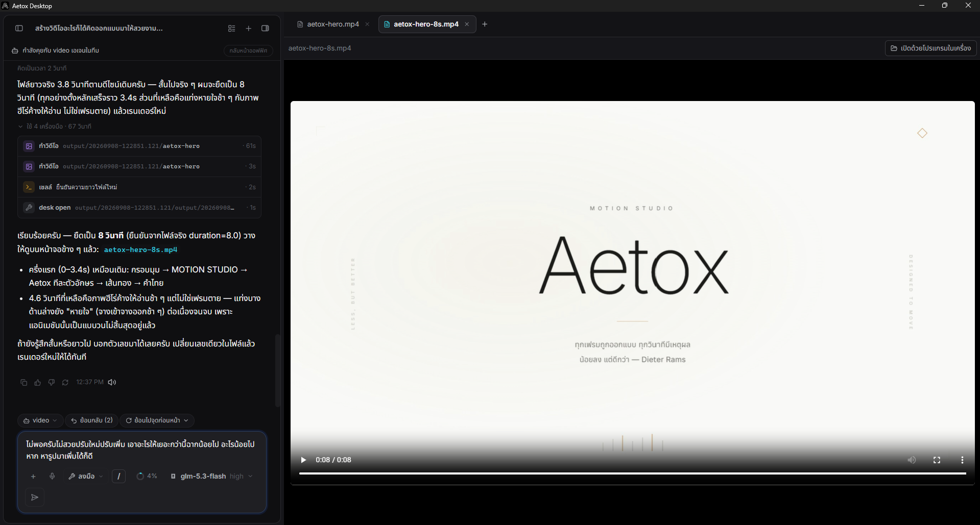
Task: Open the aetox-hero-8s.mp4 link in the message
Action: [140, 249]
